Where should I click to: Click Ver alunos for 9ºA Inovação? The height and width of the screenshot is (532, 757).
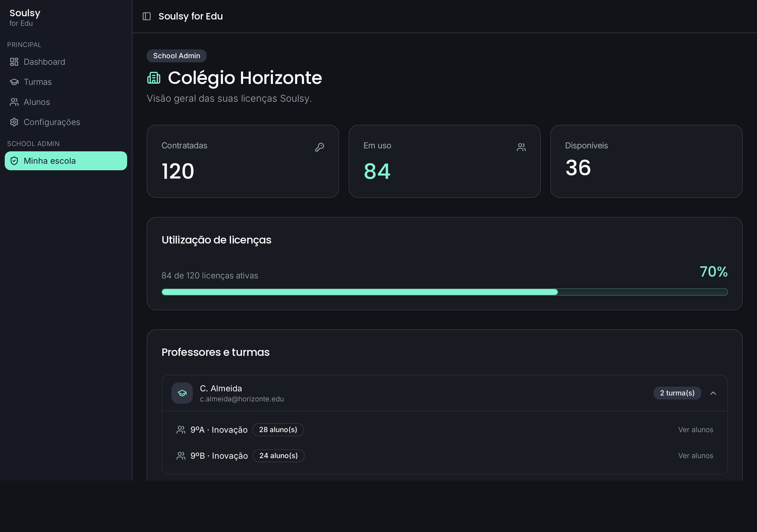pyautogui.click(x=696, y=430)
